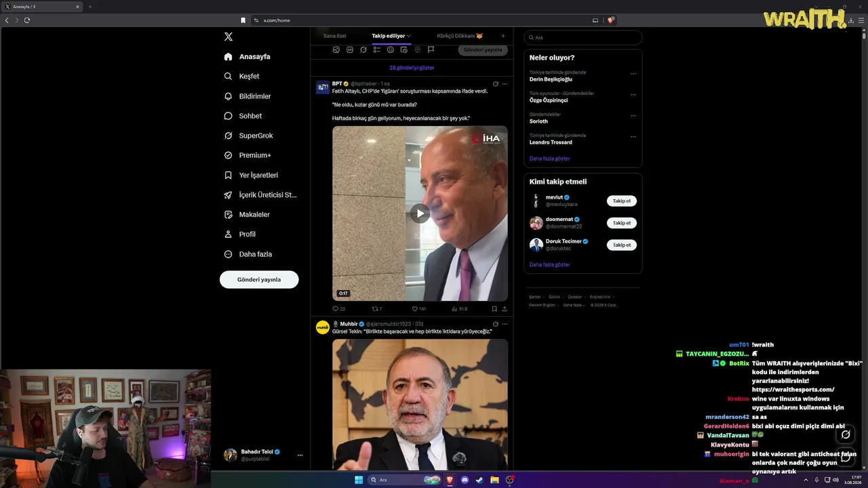
Task: View analytics of the BPT post
Action: point(459,309)
